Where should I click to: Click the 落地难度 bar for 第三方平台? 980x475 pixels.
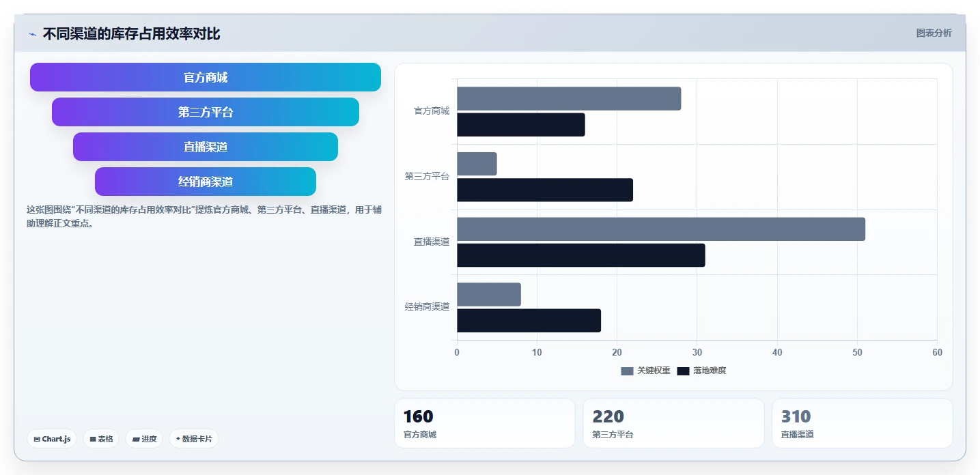545,190
